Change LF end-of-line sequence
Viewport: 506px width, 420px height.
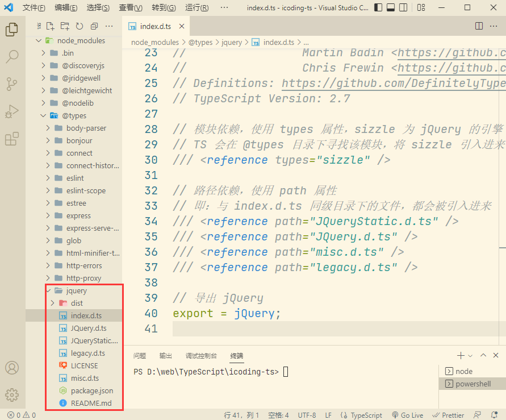328,415
